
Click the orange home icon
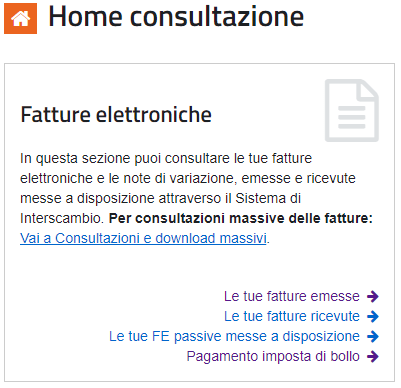pyautogui.click(x=20, y=19)
